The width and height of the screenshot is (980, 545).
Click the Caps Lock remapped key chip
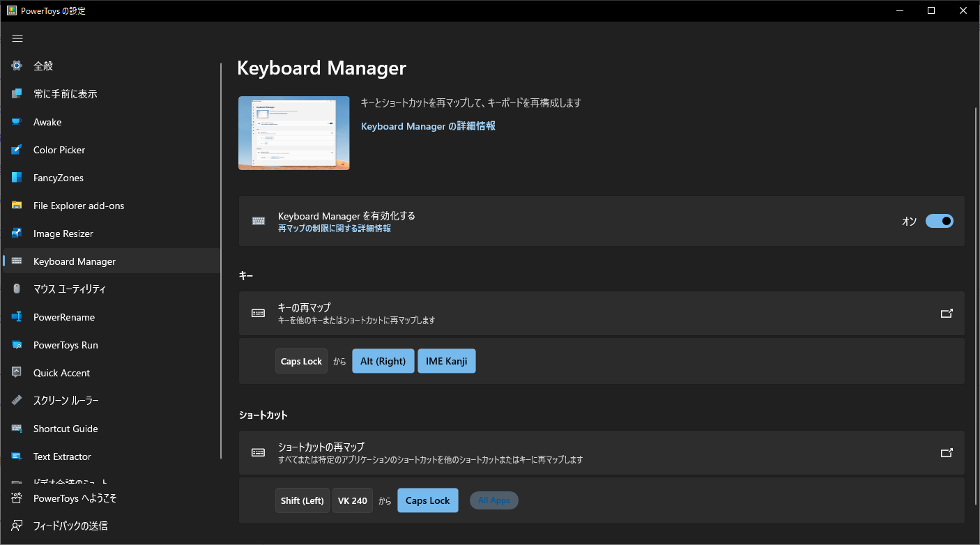(301, 361)
